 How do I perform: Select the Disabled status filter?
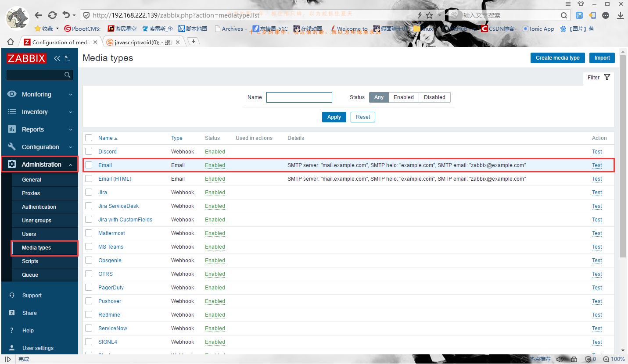tap(434, 97)
